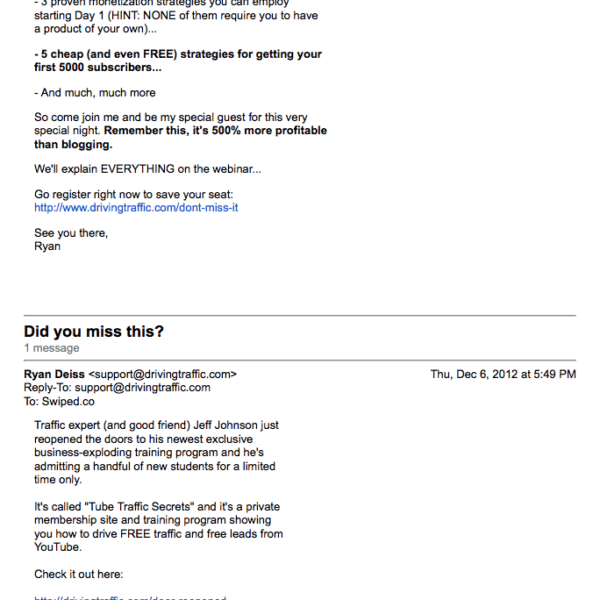This screenshot has height=600, width=600.
Task: Click the Thu, Dec 6, 2012 timestamp
Action: (x=502, y=374)
